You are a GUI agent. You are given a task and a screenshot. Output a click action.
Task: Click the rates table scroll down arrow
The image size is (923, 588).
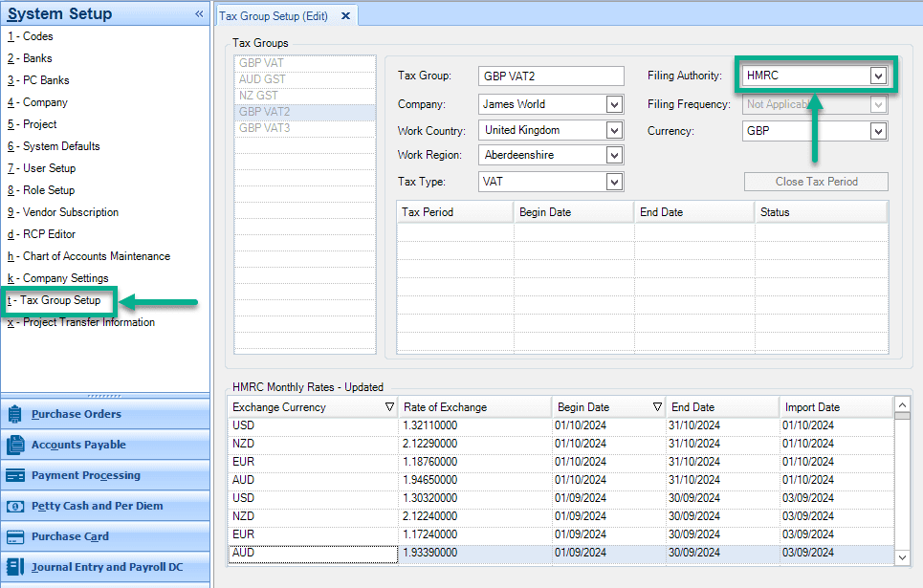click(x=902, y=557)
